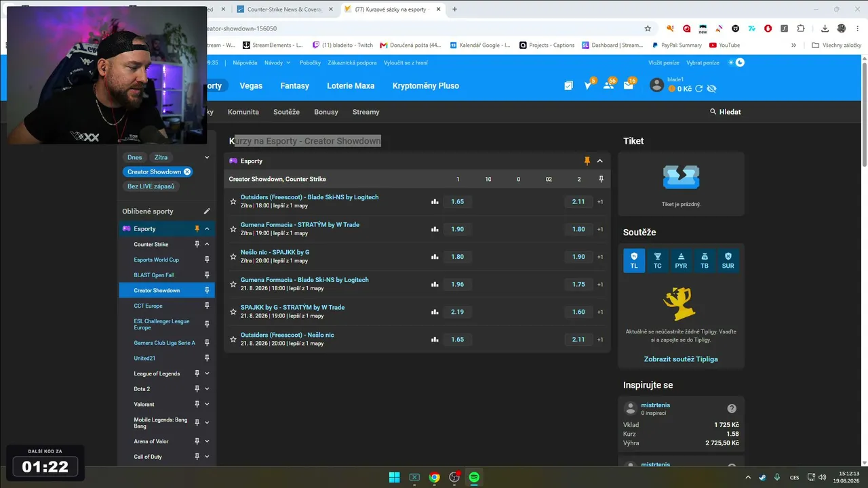Pin CCT Europe in sidebar

click(x=207, y=306)
